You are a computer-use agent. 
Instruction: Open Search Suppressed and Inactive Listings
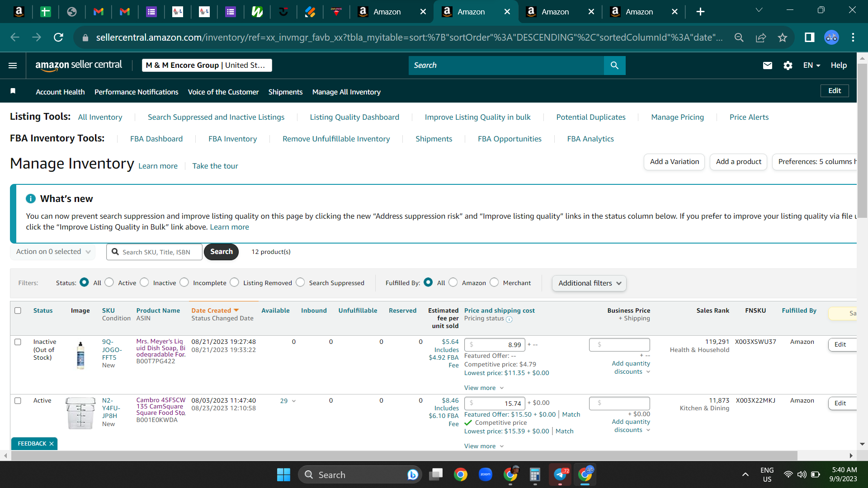click(x=216, y=117)
